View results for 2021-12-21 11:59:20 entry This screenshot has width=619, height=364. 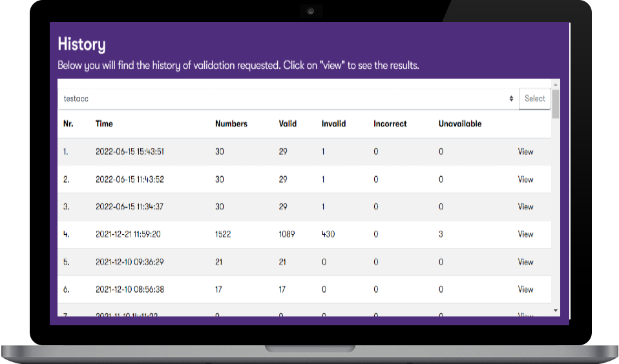525,234
